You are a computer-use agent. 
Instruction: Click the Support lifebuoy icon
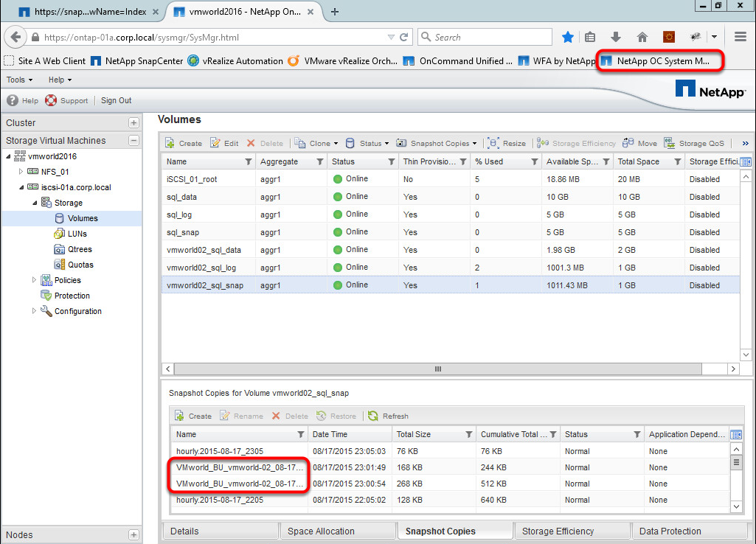coord(51,100)
